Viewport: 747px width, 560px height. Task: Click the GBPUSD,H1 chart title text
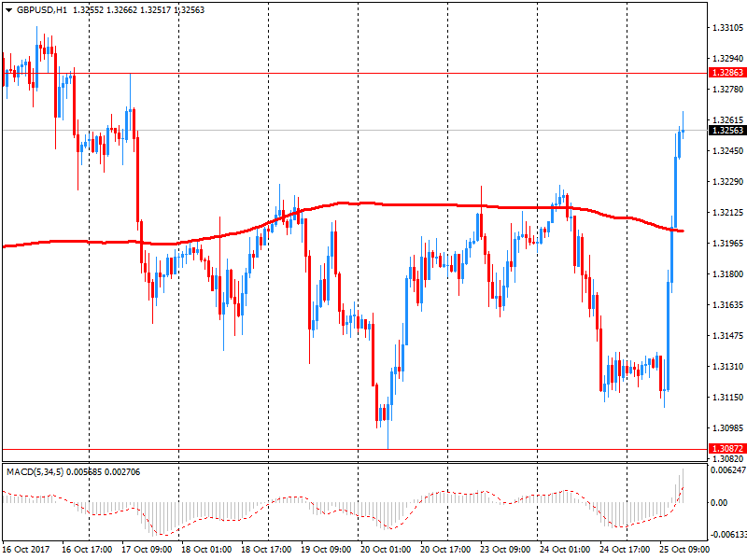click(x=42, y=10)
